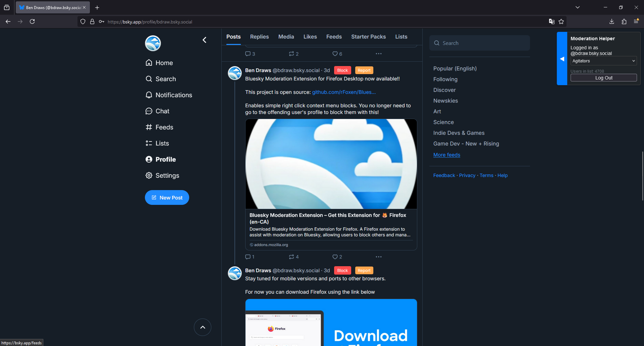Switch to the Media tab

[286, 37]
